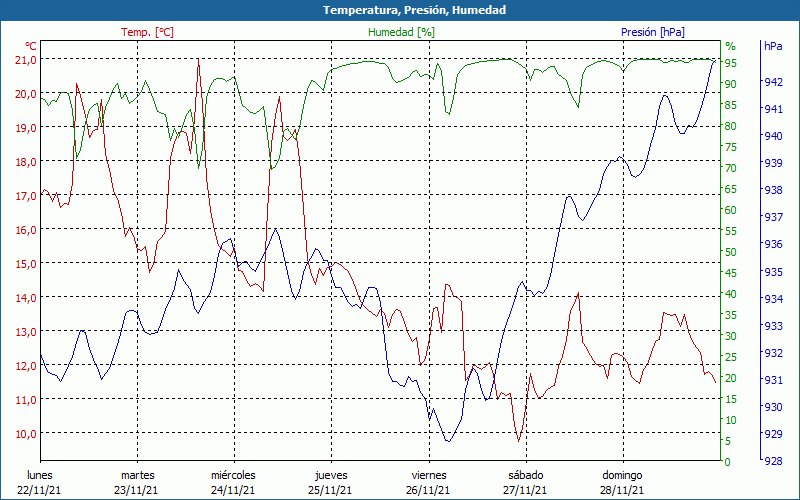Select the red 'Temp. [°C]' legend label
This screenshot has height=500, width=800.
click(147, 32)
